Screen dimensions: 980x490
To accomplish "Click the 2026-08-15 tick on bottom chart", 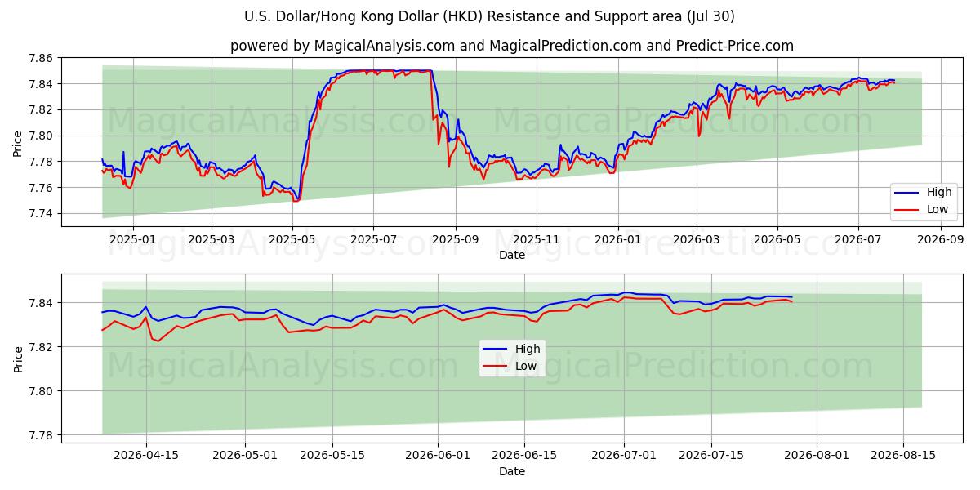I will pos(903,457).
